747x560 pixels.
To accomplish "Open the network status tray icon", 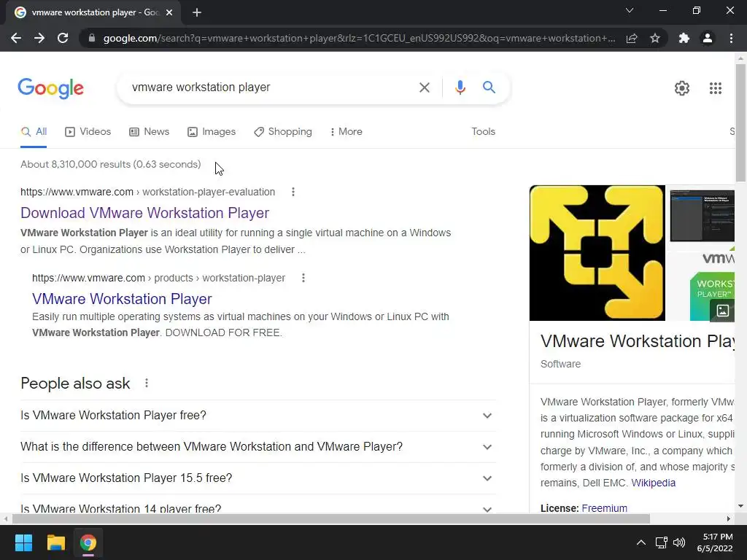I will [x=661, y=542].
